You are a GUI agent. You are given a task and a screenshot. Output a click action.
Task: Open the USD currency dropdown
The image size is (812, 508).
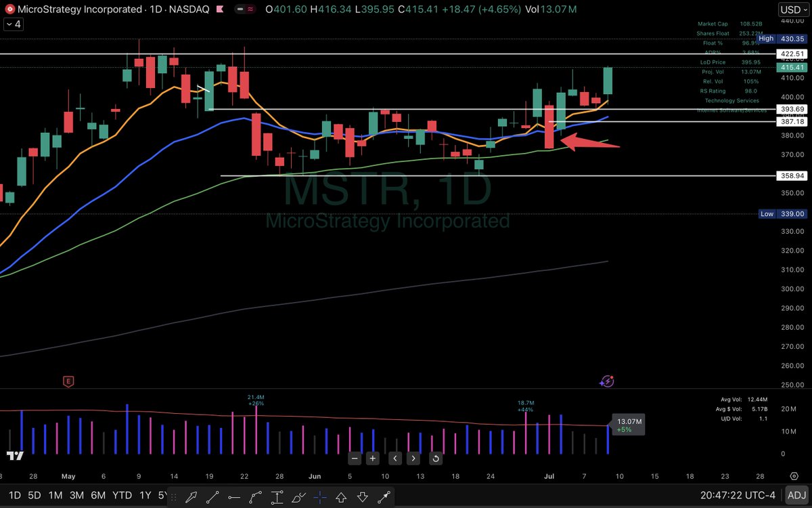coord(792,9)
